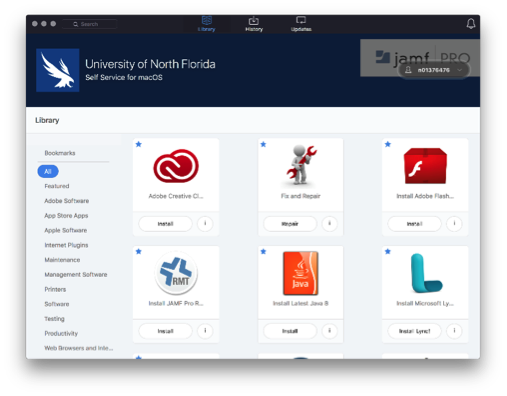This screenshot has height=396, width=507.
Task: Click the Microsoft Lync L icon
Action: tap(426, 273)
